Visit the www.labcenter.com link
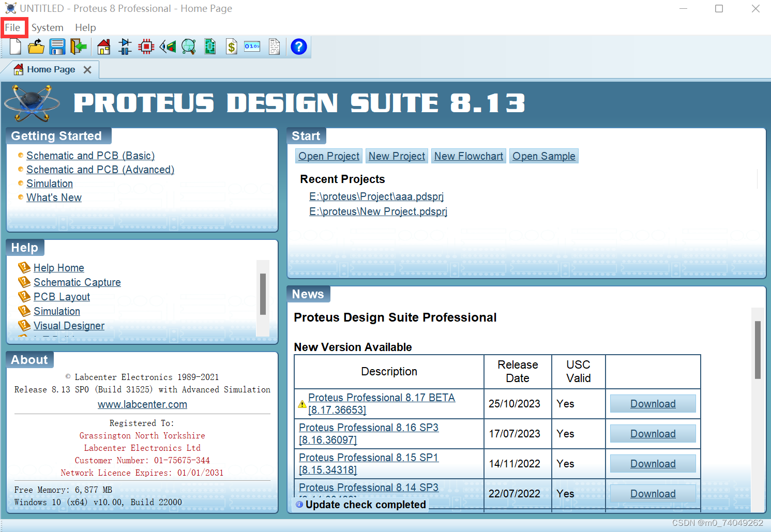The height and width of the screenshot is (532, 771). [142, 404]
